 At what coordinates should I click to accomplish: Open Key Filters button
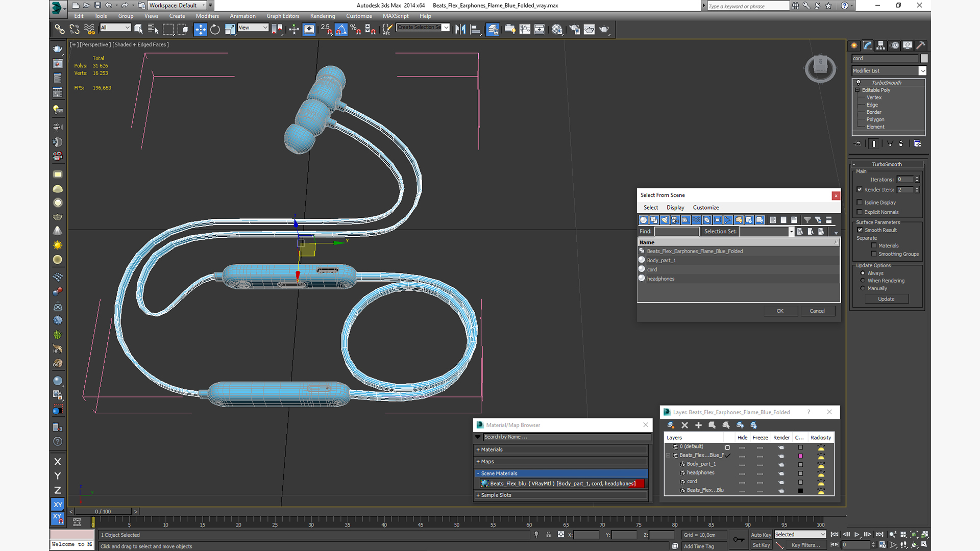[806, 545]
